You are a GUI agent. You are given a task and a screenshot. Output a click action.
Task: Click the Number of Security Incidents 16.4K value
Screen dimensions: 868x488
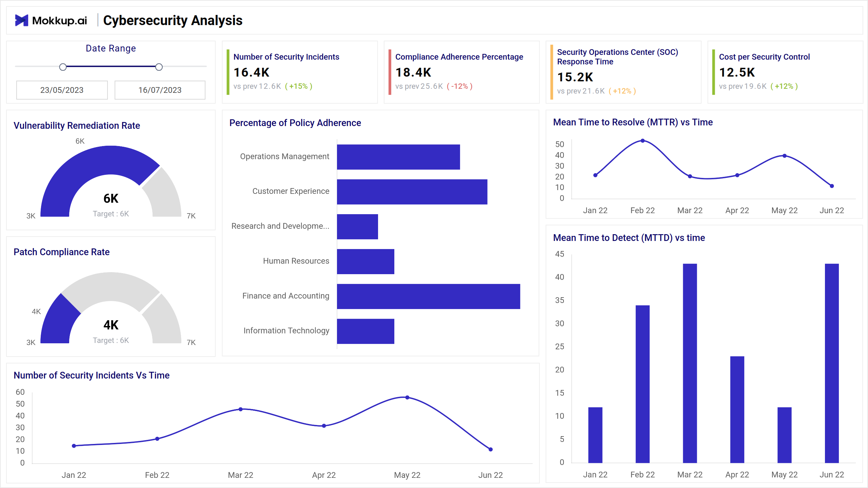tap(252, 72)
